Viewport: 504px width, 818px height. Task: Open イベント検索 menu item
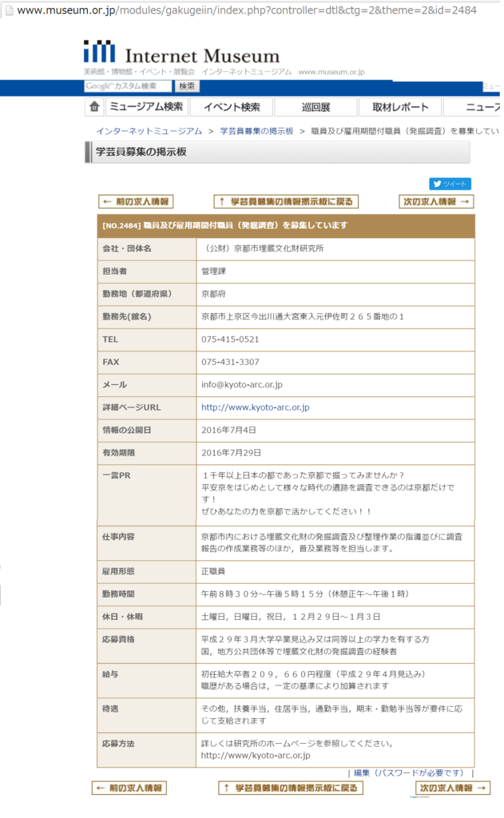[232, 107]
